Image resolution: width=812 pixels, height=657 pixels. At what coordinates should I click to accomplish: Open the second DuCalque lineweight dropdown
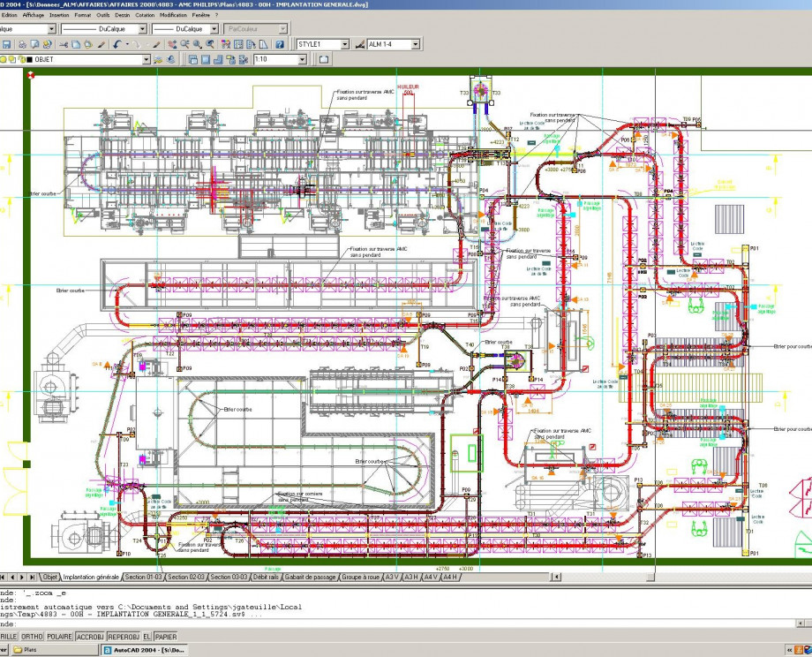pos(214,29)
